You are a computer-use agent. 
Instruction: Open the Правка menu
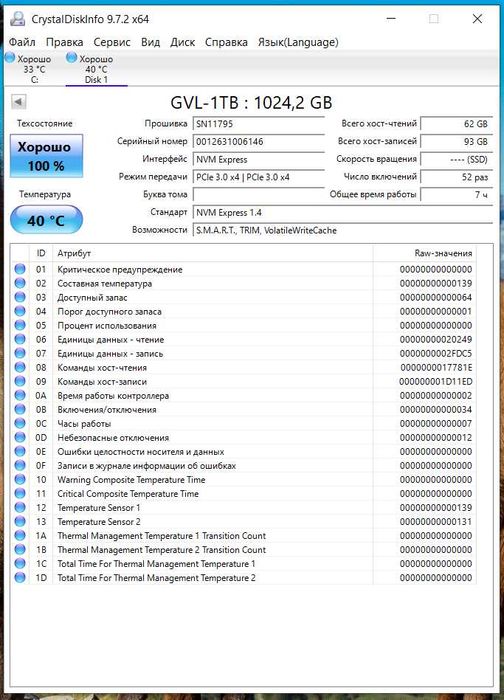tap(64, 42)
